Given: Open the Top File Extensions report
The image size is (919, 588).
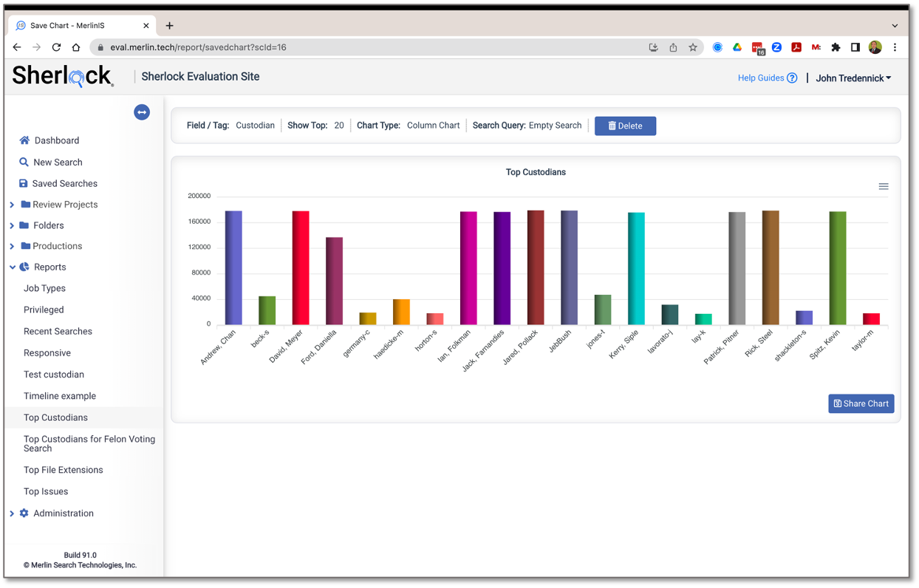Looking at the screenshot, I should pyautogui.click(x=63, y=470).
